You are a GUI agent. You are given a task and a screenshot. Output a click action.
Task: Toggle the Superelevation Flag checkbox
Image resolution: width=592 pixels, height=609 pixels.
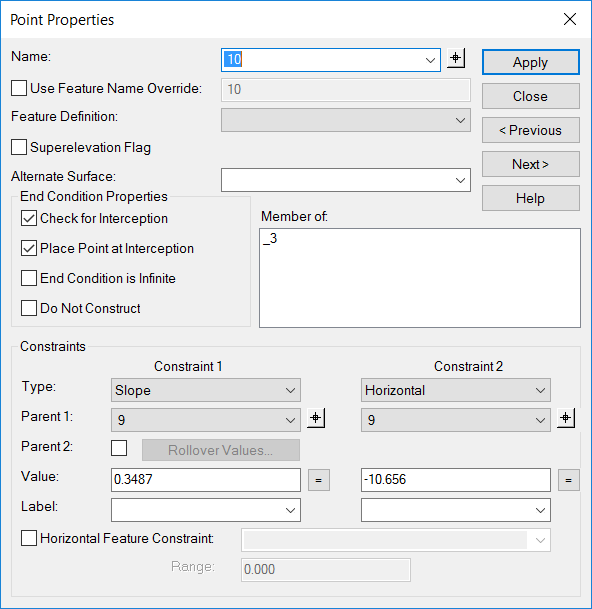click(x=19, y=147)
